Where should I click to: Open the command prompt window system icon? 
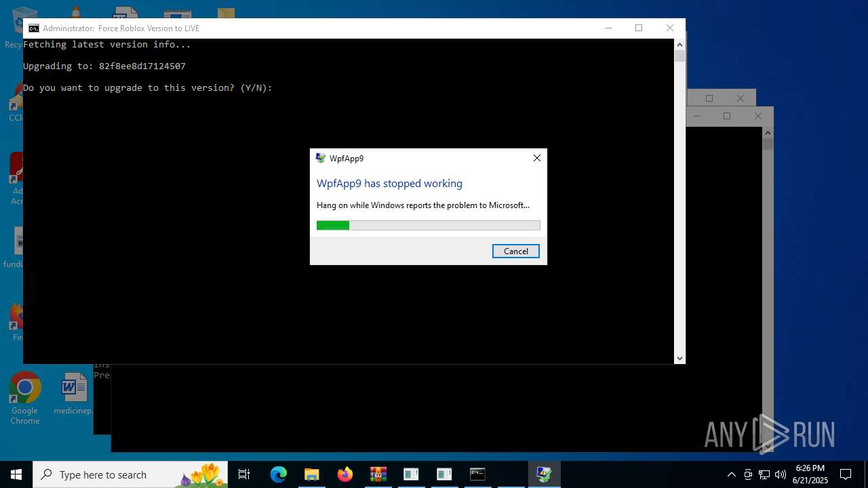click(33, 28)
